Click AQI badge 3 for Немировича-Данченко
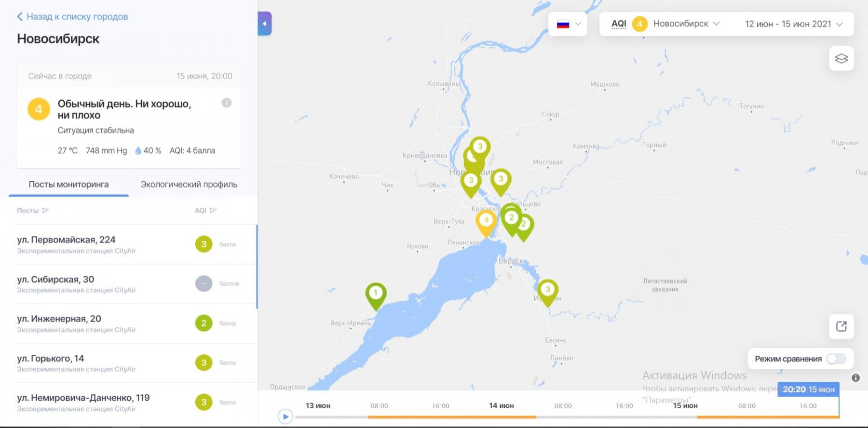The image size is (868, 428). (x=204, y=402)
